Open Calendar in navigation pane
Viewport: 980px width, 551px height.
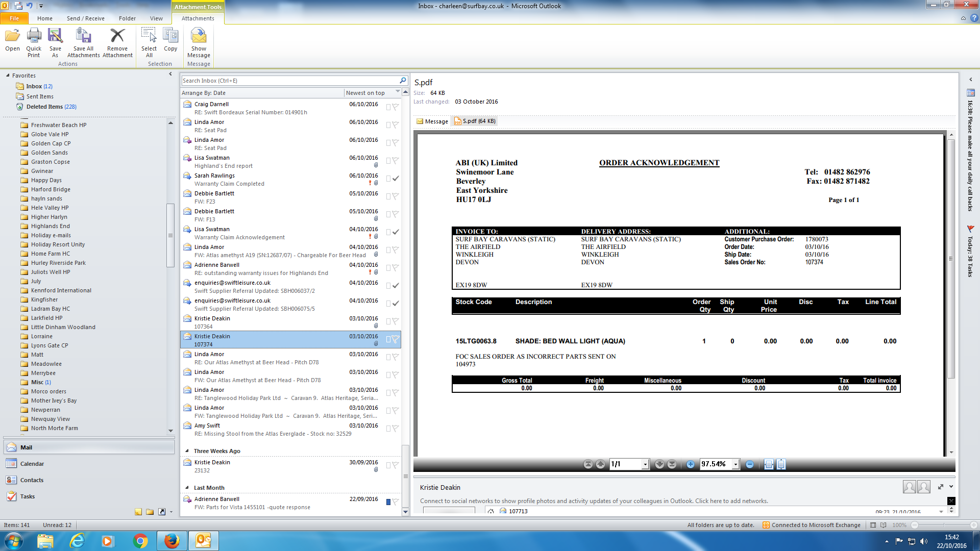pyautogui.click(x=32, y=464)
